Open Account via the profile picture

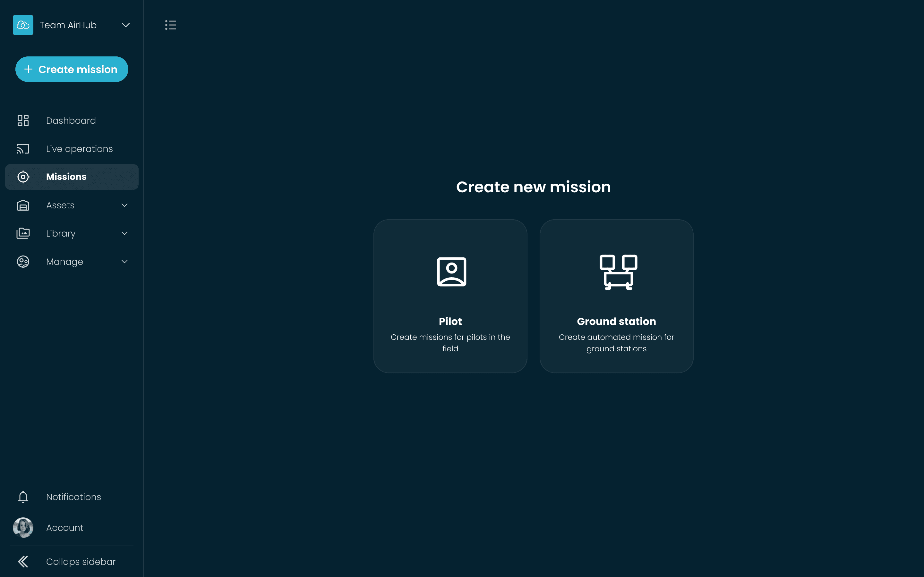23,527
